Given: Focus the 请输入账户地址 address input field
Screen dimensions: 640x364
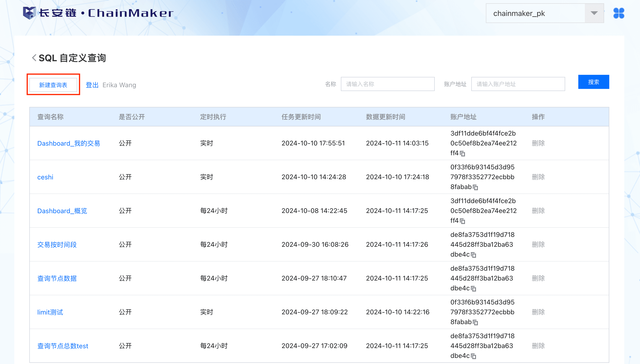Looking at the screenshot, I should click(x=518, y=84).
